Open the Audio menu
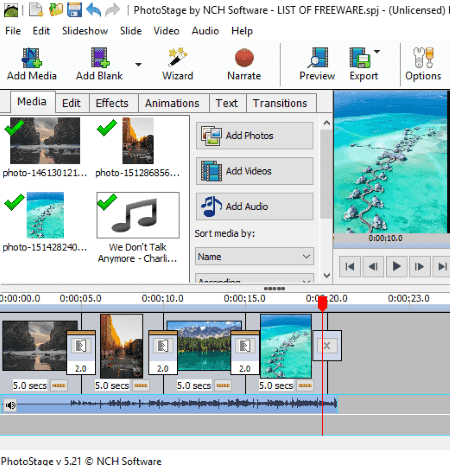Screen dimensions: 450x466 click(205, 31)
